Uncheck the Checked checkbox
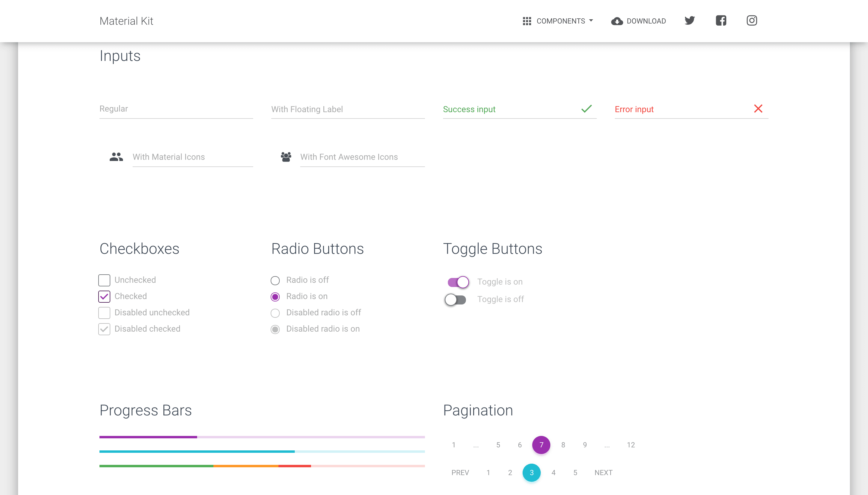The width and height of the screenshot is (868, 495). (104, 296)
